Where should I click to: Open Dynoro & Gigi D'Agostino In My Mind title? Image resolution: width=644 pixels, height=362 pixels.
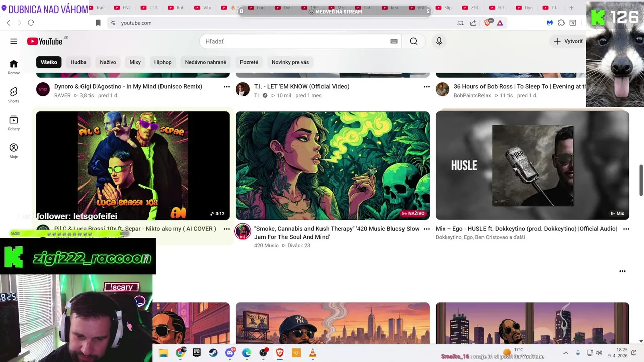coord(128,86)
